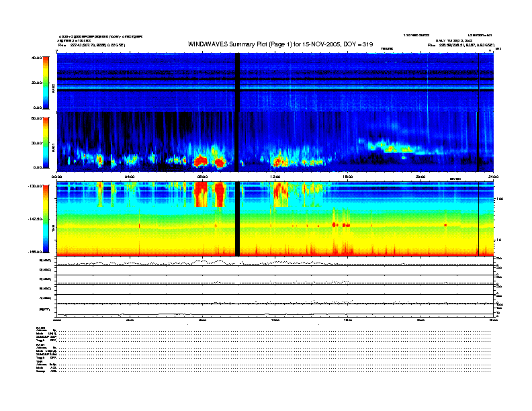This screenshot has width=532, height=411.
Task: Click the bright cyan horizontal band in RAD2
Action: [275, 87]
